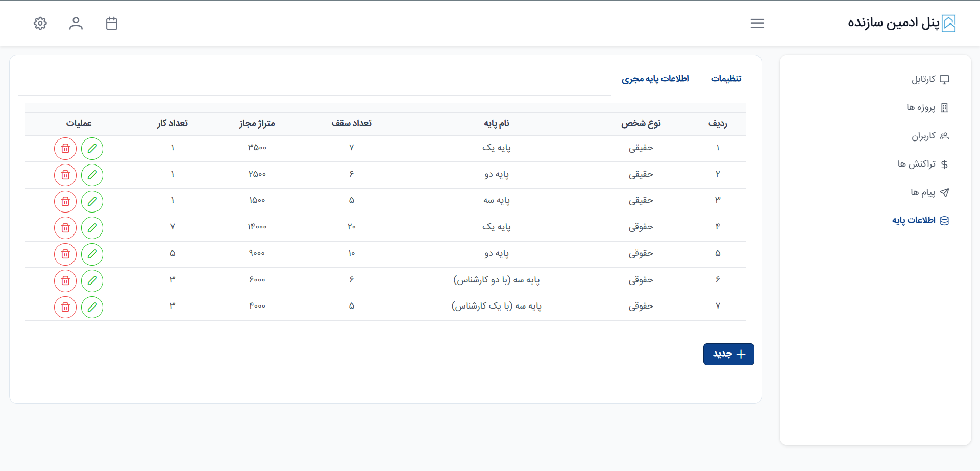Edit row ۴ حقوقی پایه یک
This screenshot has height=471, width=980.
(x=92, y=228)
